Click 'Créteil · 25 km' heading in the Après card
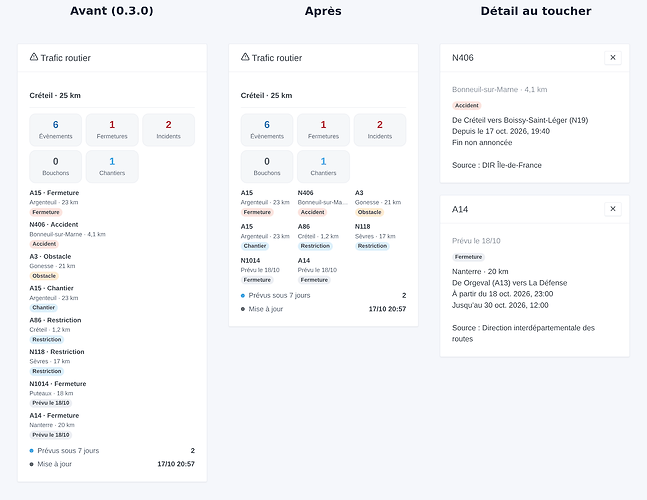The height and width of the screenshot is (500, 647). coord(266,95)
